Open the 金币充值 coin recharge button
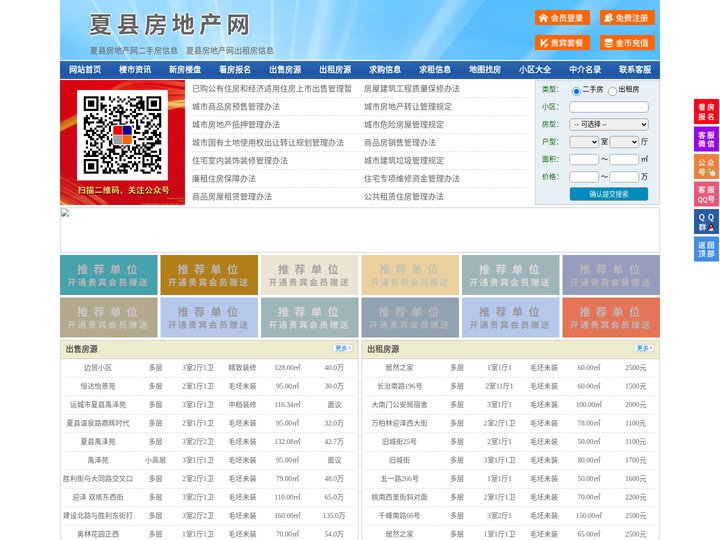The height and width of the screenshot is (540, 720). pyautogui.click(x=627, y=43)
